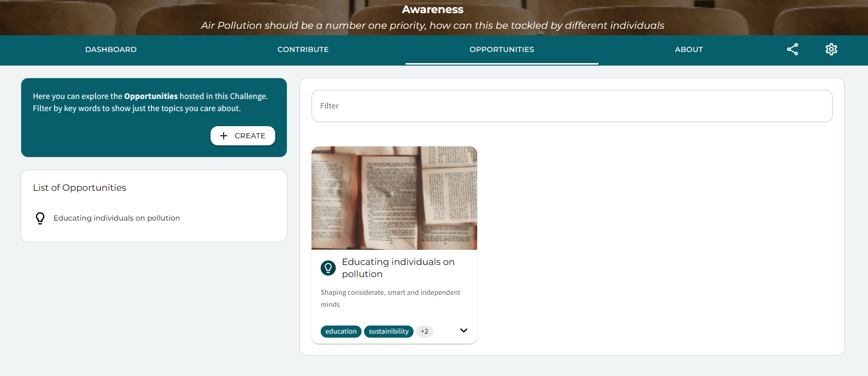Switch to the Dashboard tab
868x376 pixels.
[x=111, y=49]
